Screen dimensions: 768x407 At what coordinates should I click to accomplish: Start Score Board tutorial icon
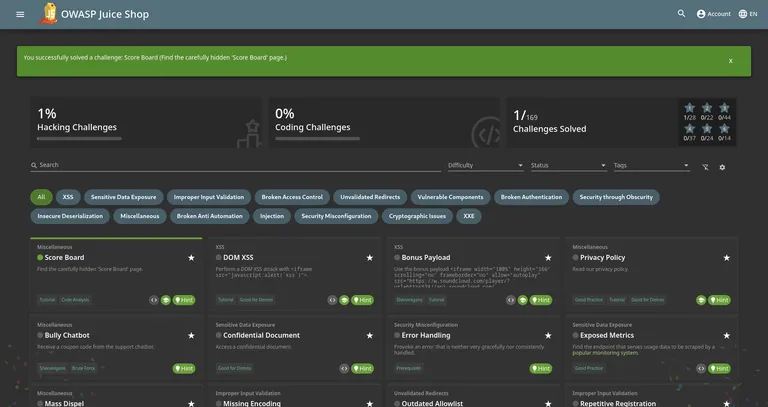tap(166, 300)
